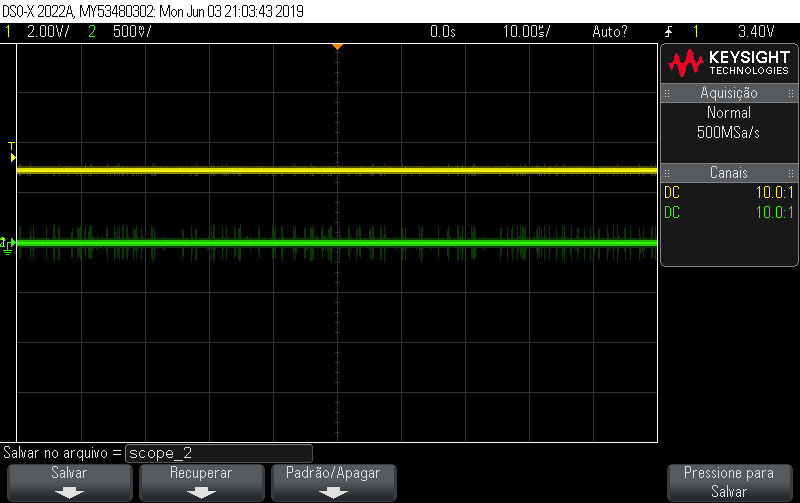The height and width of the screenshot is (503, 800).
Task: Click the Salvar no arquivo label
Action: coord(62,453)
